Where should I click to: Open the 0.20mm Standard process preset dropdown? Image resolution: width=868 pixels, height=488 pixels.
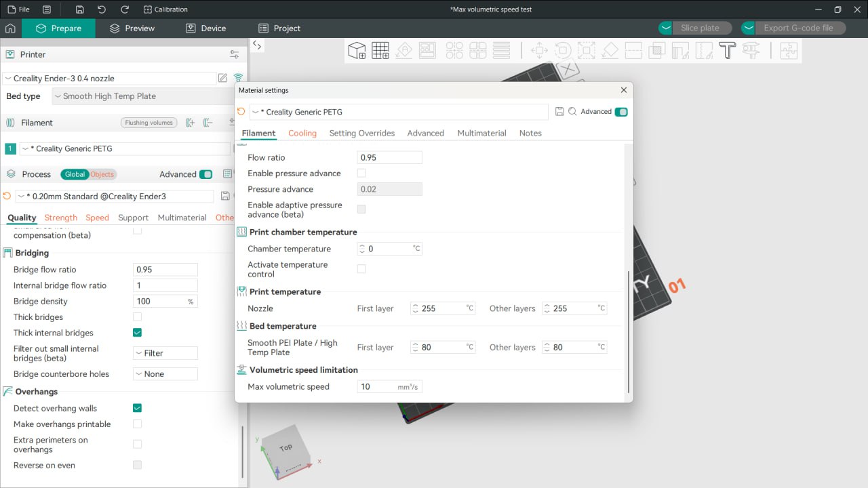coord(115,196)
